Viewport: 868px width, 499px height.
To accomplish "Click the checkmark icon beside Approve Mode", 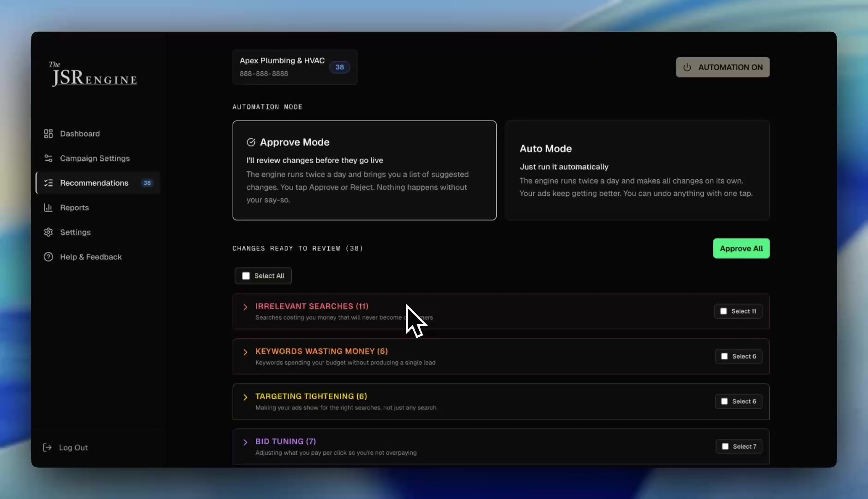I will click(251, 142).
